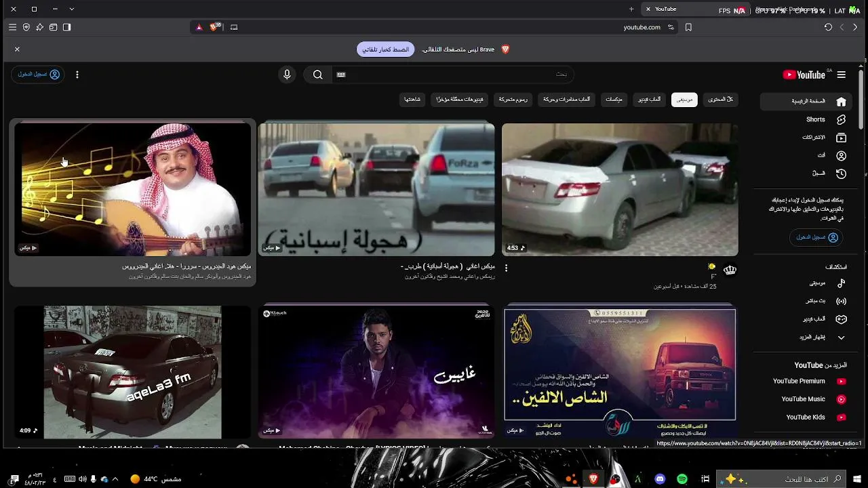Viewport: 868px width, 488px height.
Task: Show hidden system tray icons
Action: click(x=115, y=479)
